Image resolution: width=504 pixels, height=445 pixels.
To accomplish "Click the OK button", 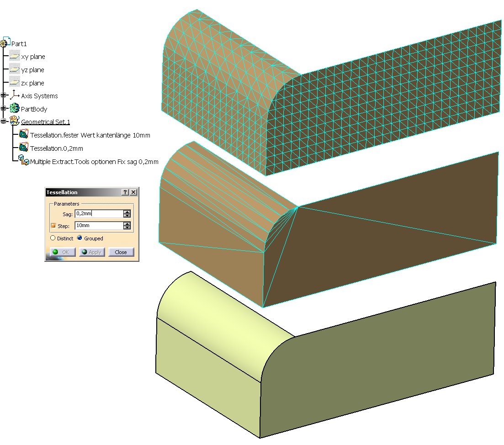I will pyautogui.click(x=63, y=252).
